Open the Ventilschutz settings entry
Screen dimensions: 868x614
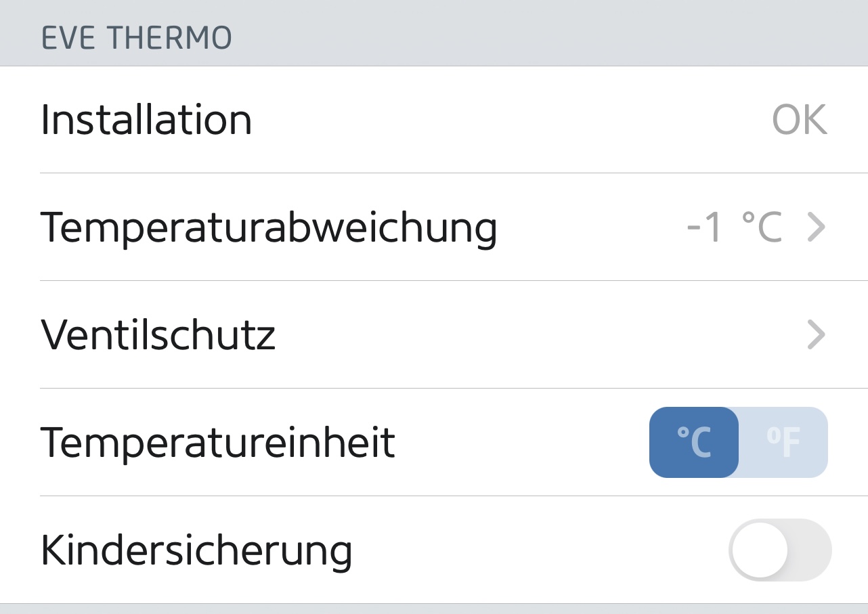(x=158, y=335)
